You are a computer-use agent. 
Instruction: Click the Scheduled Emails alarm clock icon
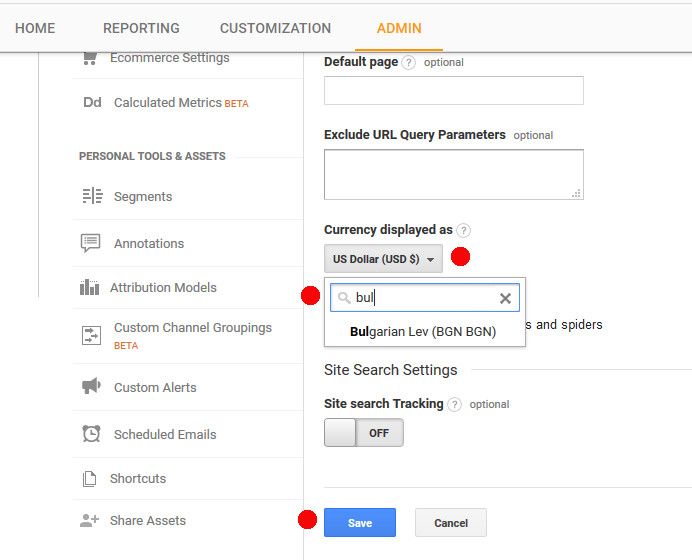[x=91, y=433]
